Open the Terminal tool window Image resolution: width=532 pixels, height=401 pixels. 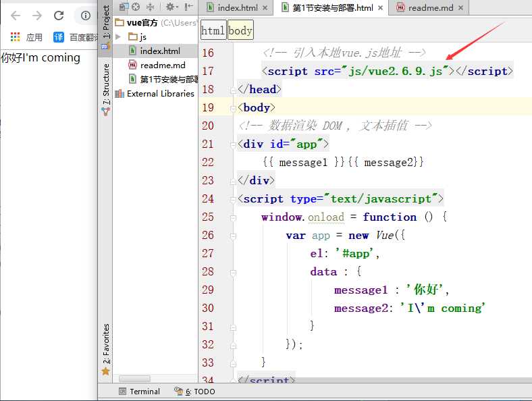[x=140, y=392]
